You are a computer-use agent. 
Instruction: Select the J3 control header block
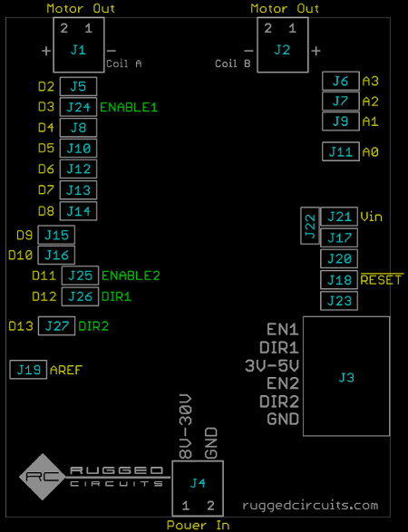[346, 376]
